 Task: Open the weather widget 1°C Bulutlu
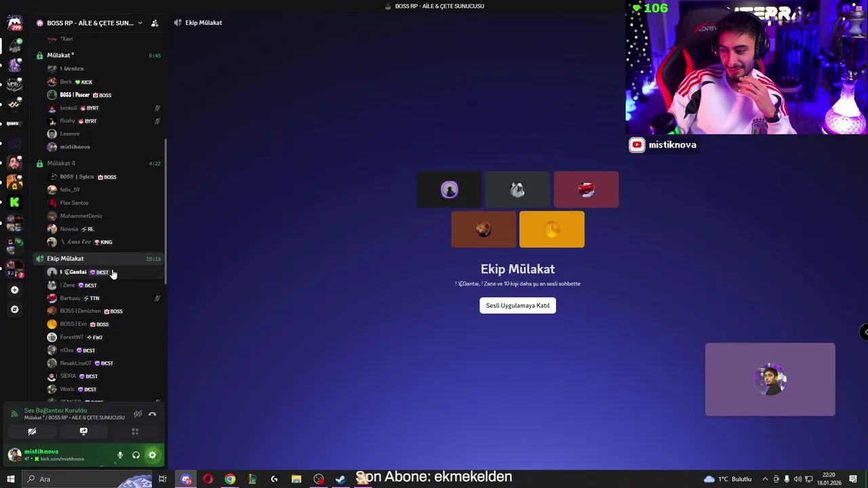[x=728, y=479]
